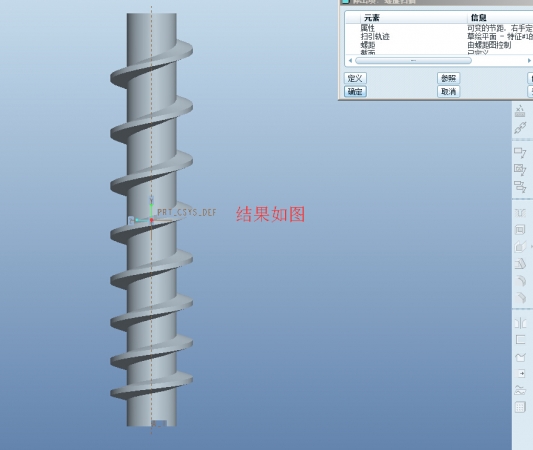Select the Merge tool icon

pos(520,340)
